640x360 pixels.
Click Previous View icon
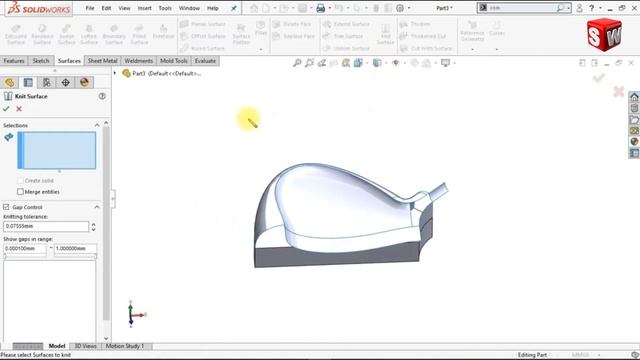coord(322,63)
